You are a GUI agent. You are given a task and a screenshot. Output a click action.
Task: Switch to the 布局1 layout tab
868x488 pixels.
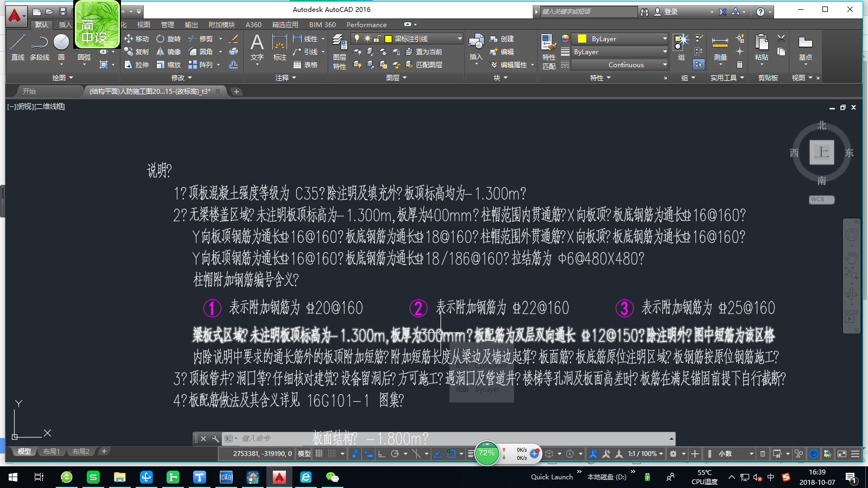click(x=52, y=452)
